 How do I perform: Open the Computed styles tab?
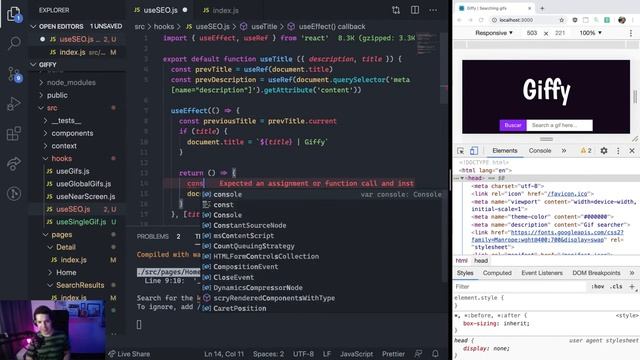tap(497, 273)
